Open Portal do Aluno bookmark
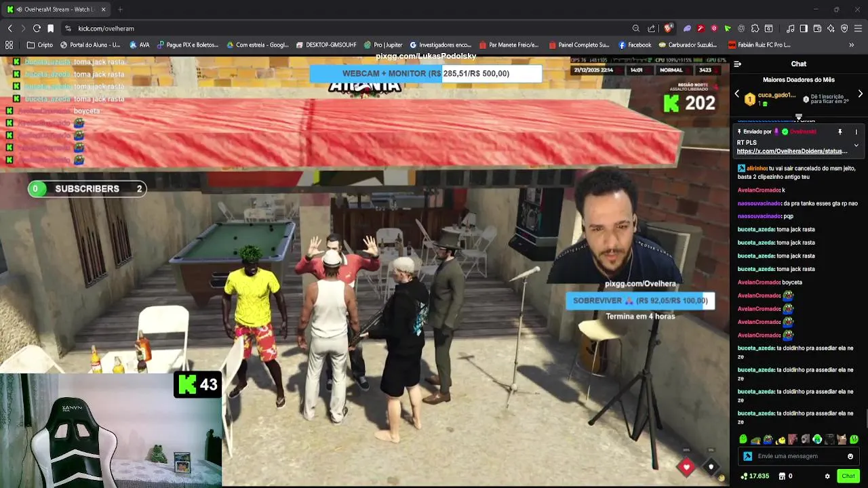The width and height of the screenshot is (868, 488). tap(90, 45)
